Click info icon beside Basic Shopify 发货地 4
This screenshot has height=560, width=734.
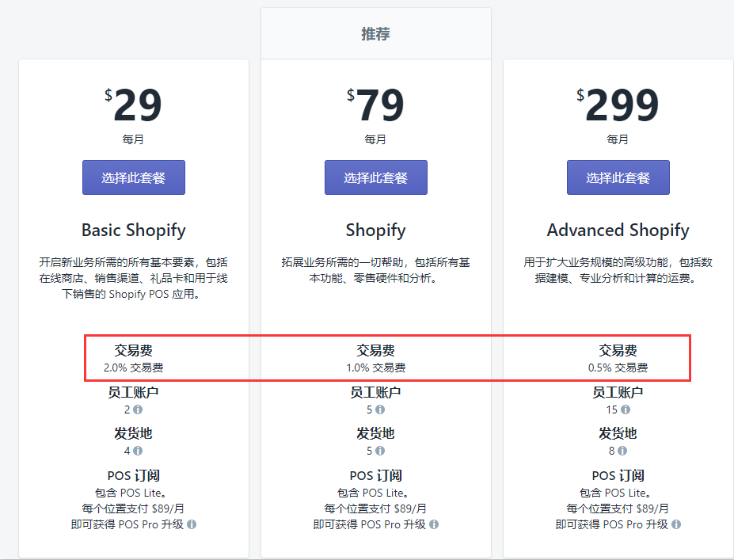tap(138, 451)
